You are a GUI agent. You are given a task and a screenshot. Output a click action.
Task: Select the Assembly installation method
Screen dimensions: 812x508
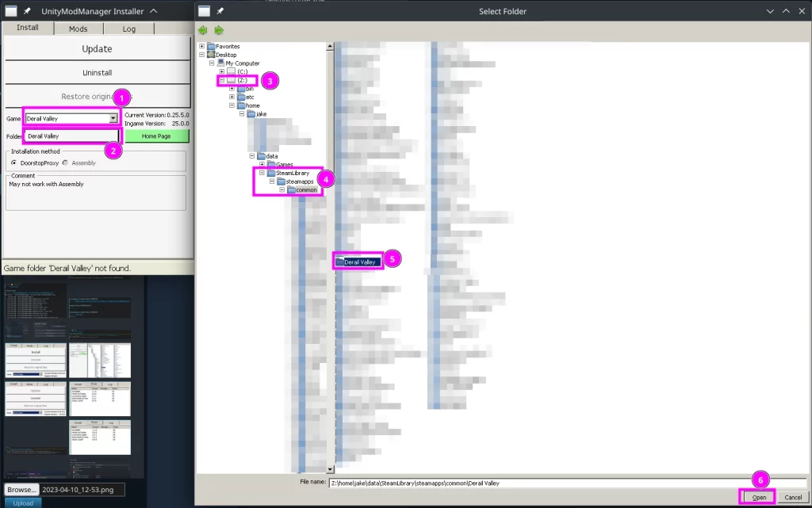[65, 162]
